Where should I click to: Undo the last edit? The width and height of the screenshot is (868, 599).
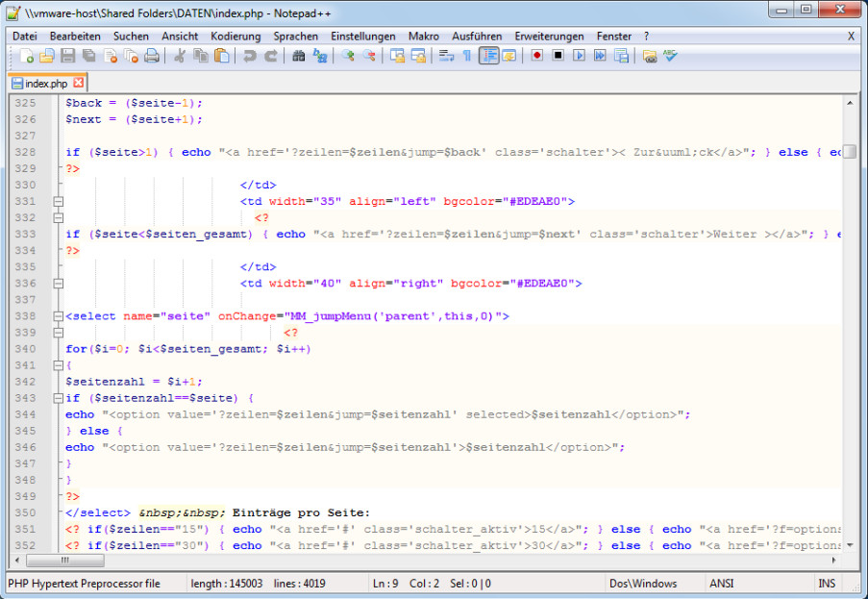coord(250,56)
